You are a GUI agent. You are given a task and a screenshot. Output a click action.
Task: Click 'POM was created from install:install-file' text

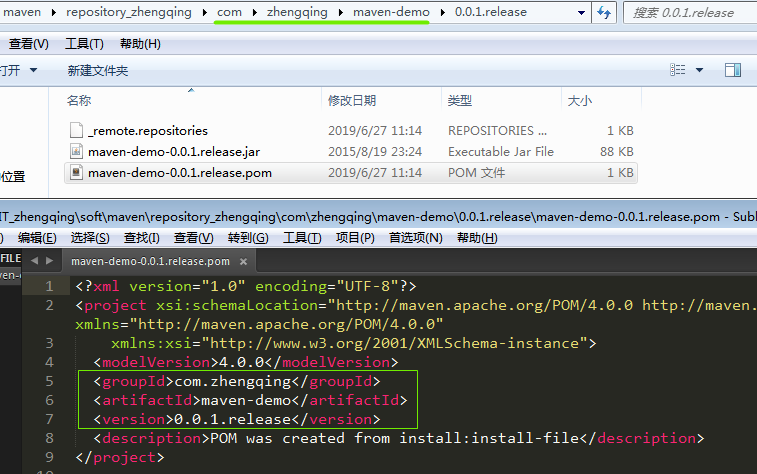[x=395, y=438]
